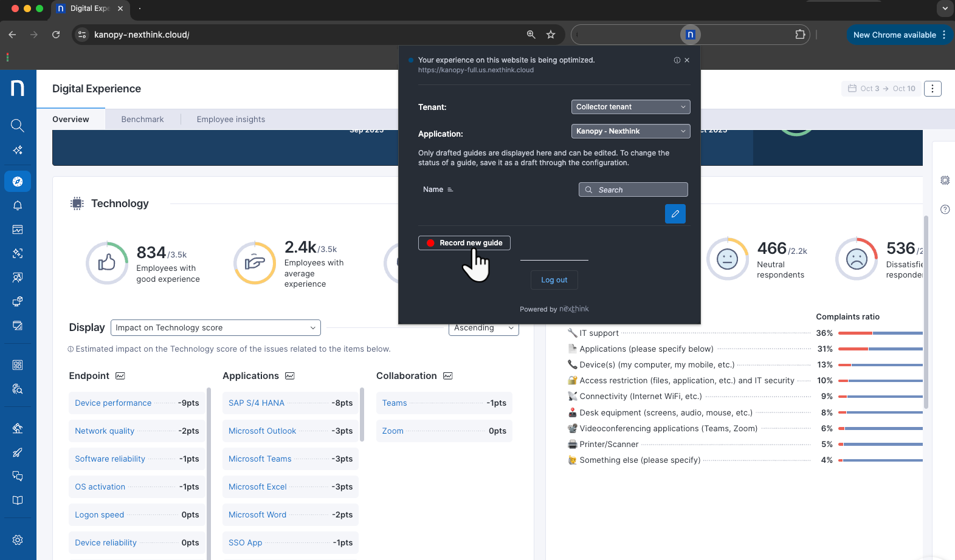Expand the Tenant dropdown
Image resolution: width=955 pixels, height=560 pixels.
pos(630,107)
